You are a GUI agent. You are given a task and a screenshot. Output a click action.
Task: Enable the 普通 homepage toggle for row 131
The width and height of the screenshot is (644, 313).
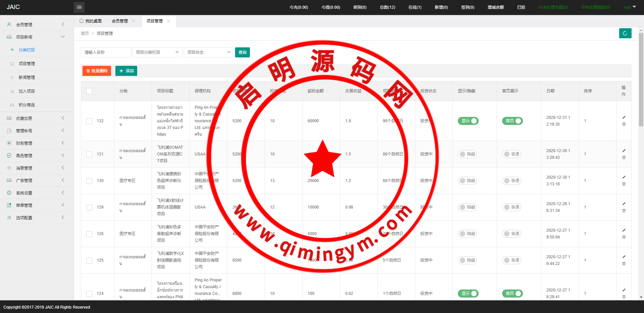(x=512, y=154)
